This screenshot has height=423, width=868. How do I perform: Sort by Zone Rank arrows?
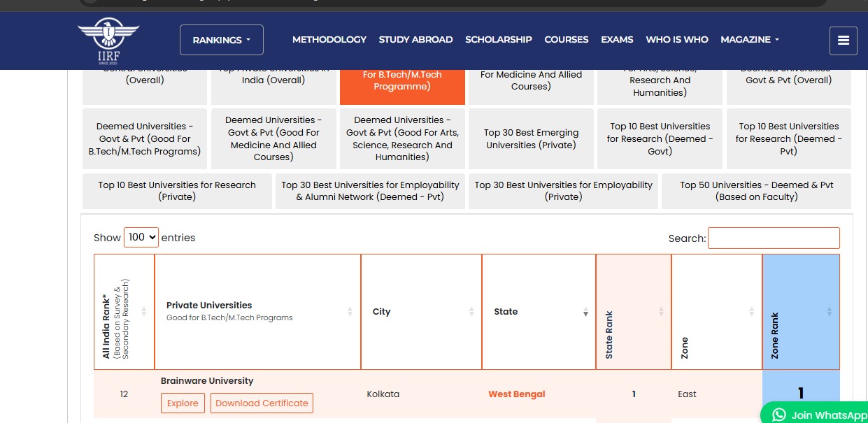pyautogui.click(x=829, y=312)
